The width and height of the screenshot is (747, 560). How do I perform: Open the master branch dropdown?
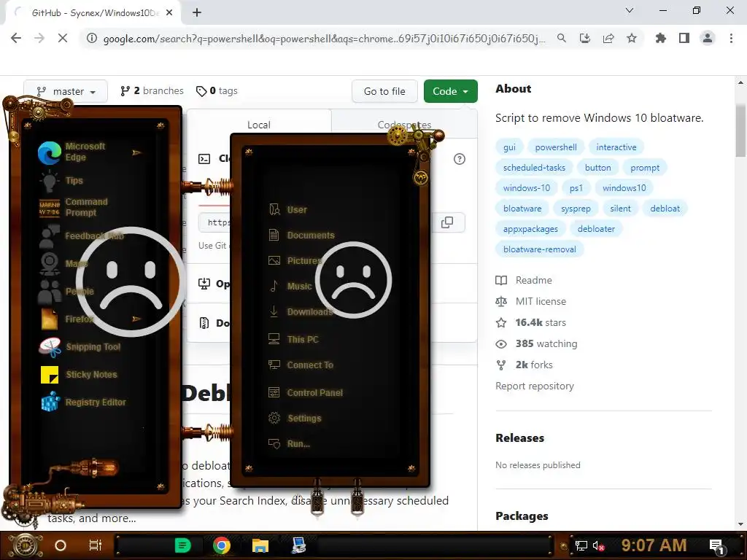[x=66, y=91]
